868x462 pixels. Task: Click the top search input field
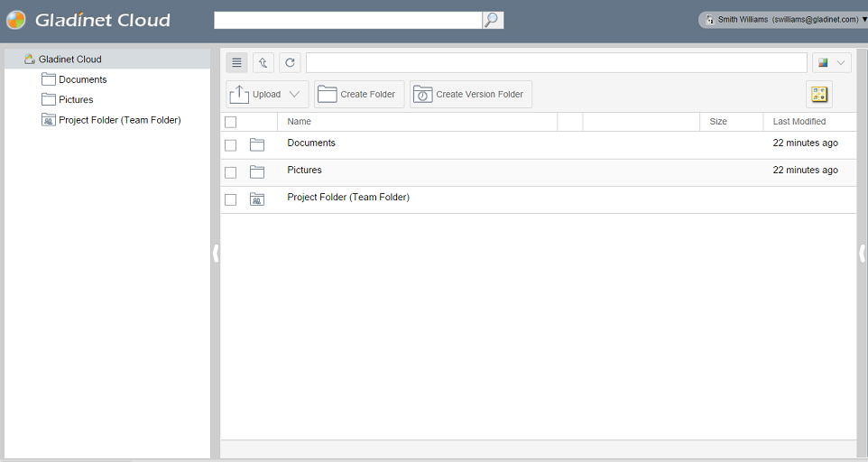tap(348, 20)
